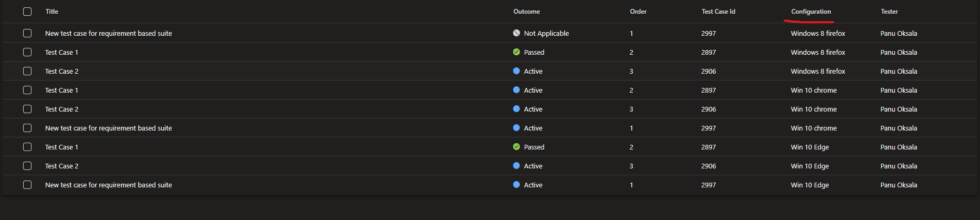Click 'Passed' text in Windows 8 firefox row
Screen dimensions: 980x220
tap(534, 52)
